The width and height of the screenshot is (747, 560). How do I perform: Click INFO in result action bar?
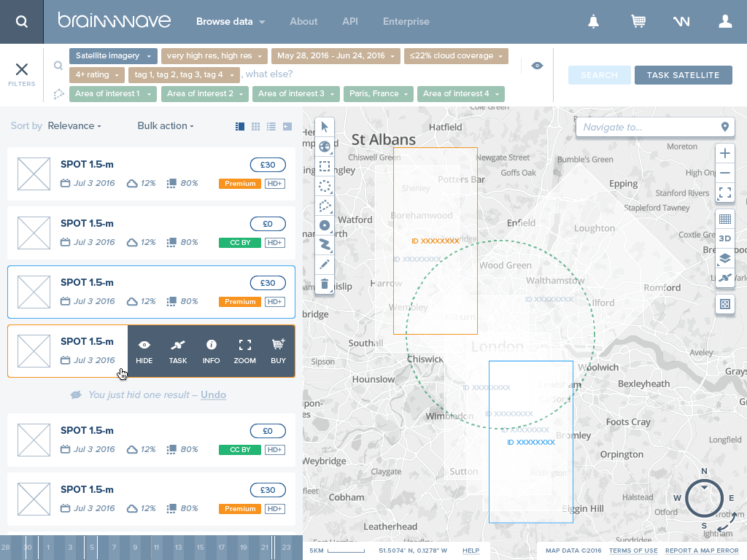click(x=211, y=351)
